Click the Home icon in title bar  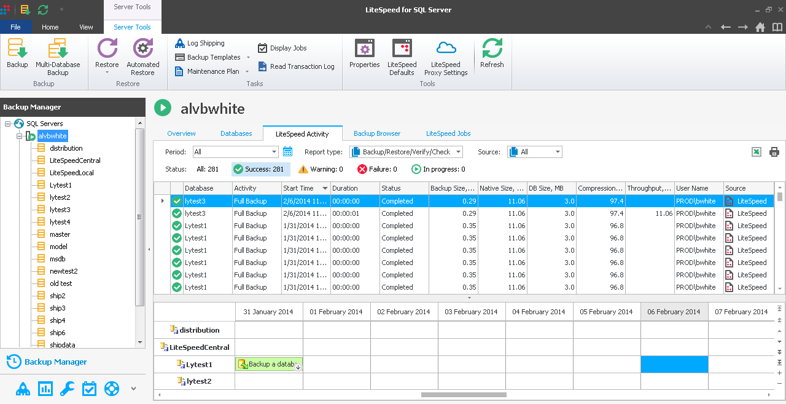point(760,27)
